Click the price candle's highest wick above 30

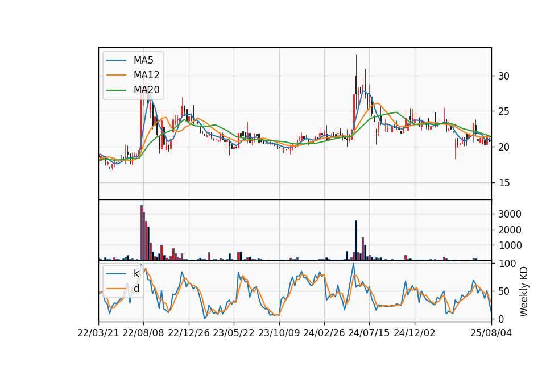pyautogui.click(x=356, y=65)
